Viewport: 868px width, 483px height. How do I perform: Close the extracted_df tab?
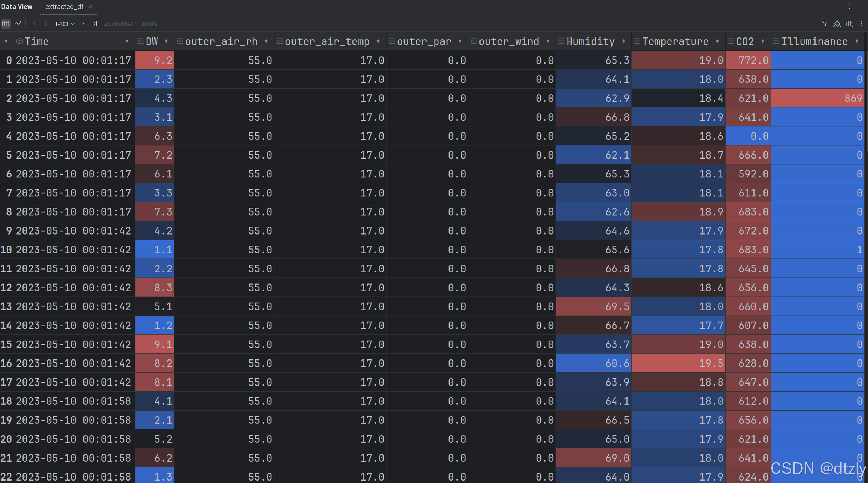91,6
